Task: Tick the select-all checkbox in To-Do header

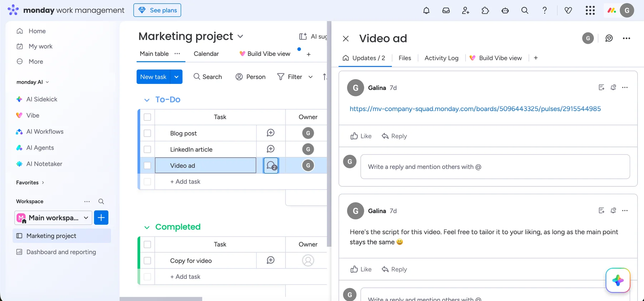Action: pyautogui.click(x=147, y=117)
